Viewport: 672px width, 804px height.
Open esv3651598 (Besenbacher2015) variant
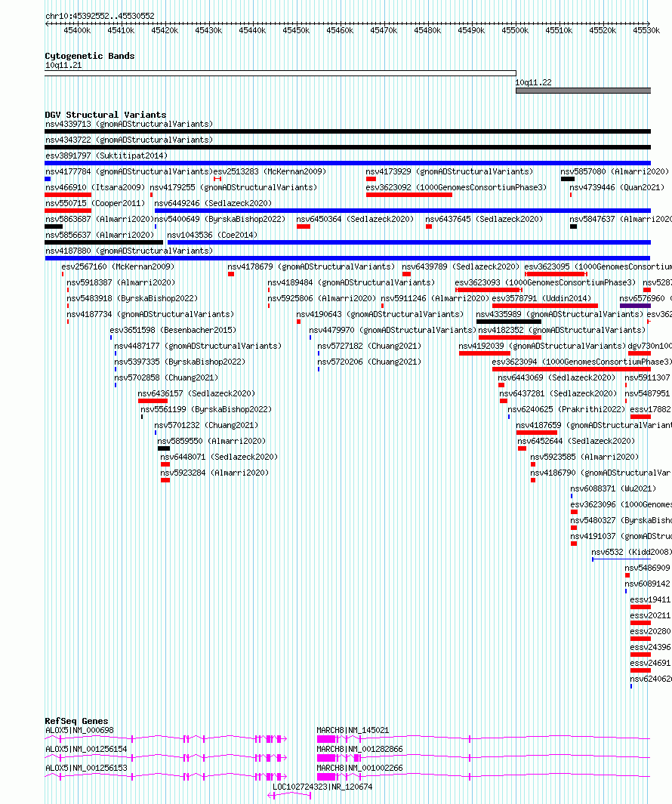pyautogui.click(x=174, y=331)
